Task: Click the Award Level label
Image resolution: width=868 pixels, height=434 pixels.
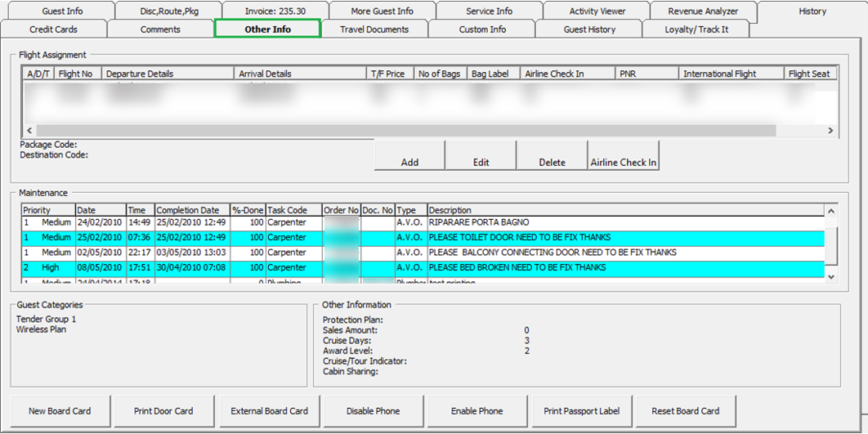Action: point(347,351)
